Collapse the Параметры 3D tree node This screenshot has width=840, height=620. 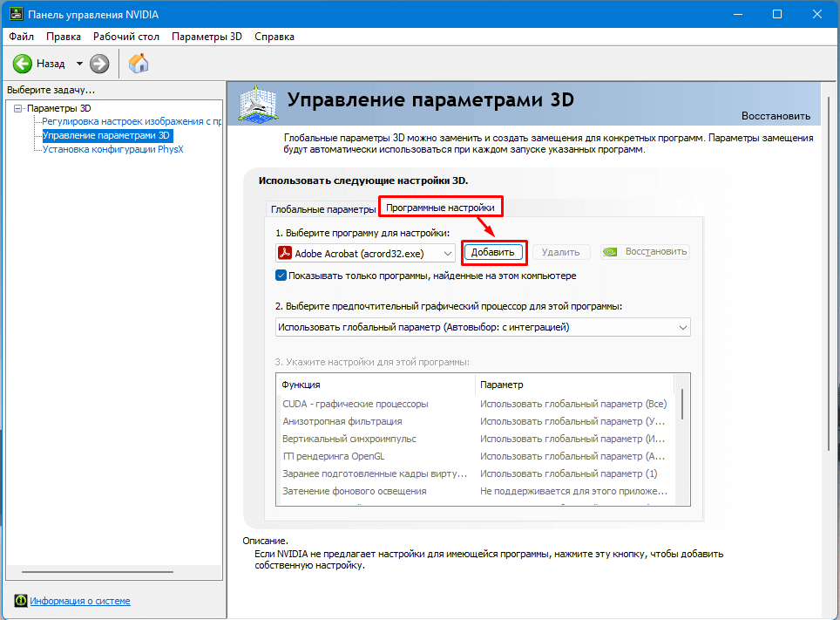[18, 108]
